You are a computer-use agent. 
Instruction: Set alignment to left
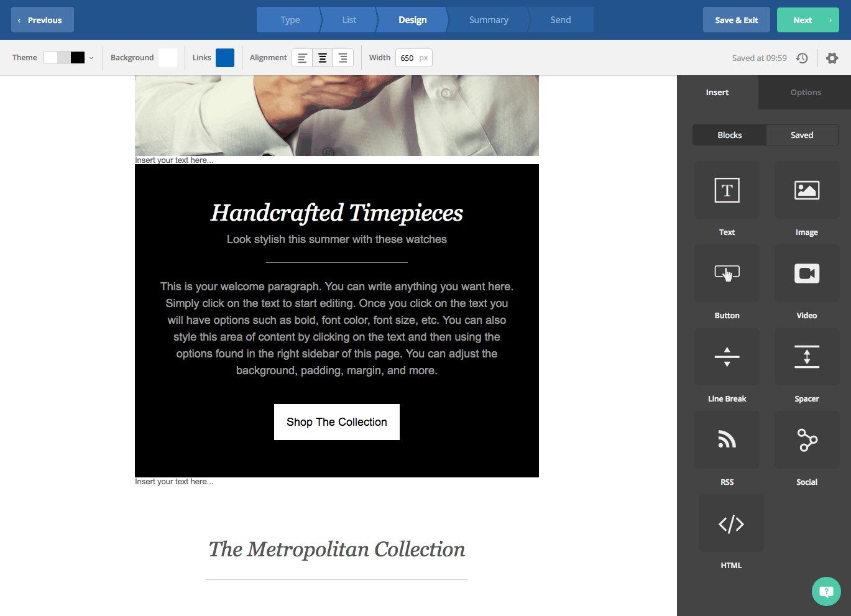(302, 58)
